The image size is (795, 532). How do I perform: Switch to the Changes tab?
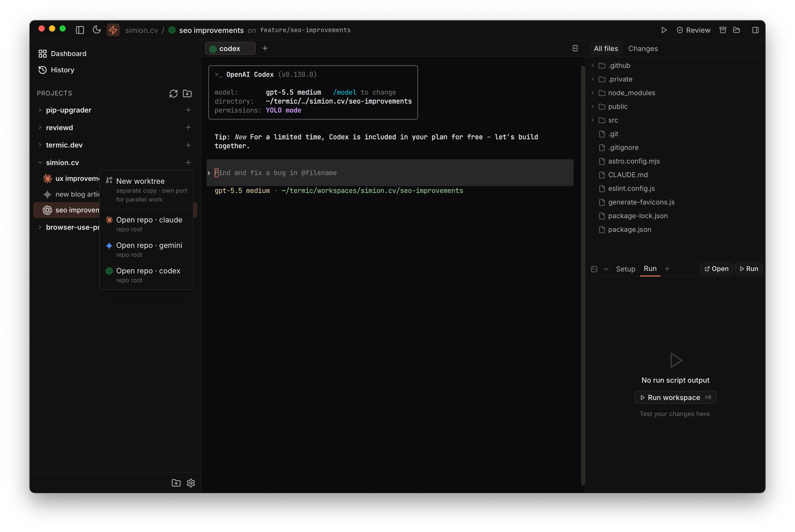pos(643,48)
